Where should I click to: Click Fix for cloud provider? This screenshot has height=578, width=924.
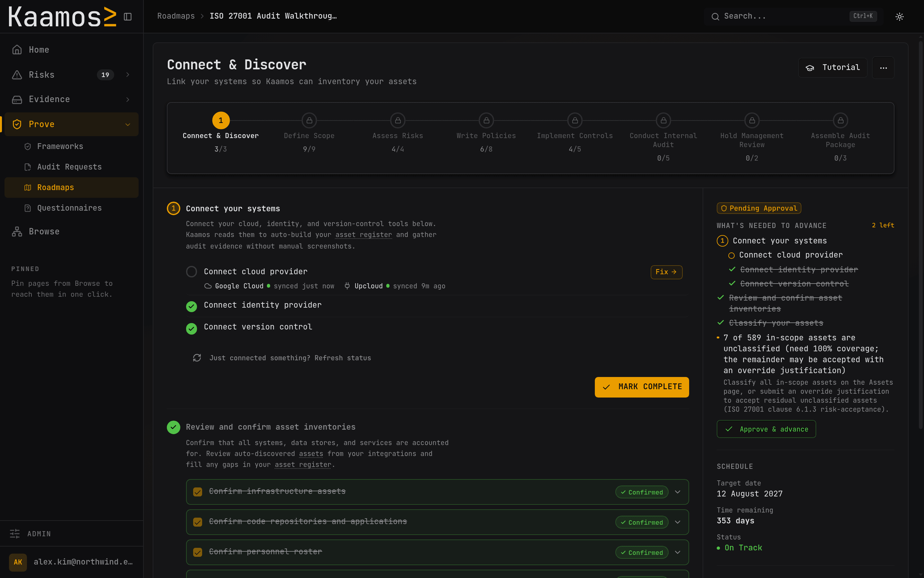click(x=666, y=272)
